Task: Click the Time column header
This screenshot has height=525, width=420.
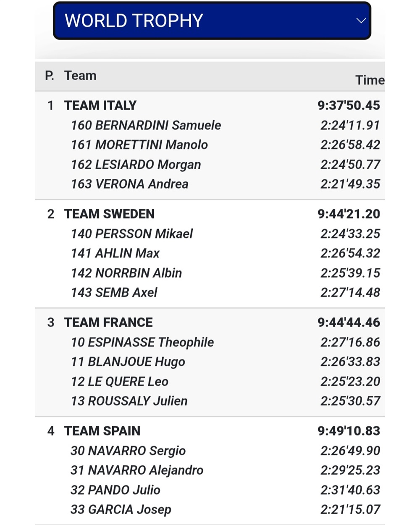Action: (370, 80)
